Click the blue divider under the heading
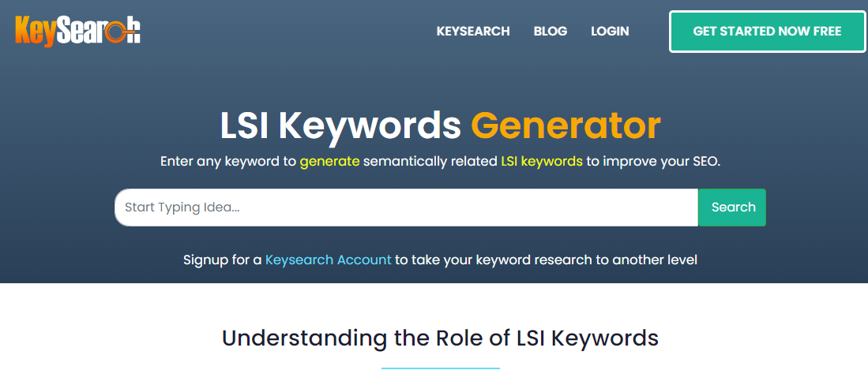Viewport: 868px width, 385px height. [441, 368]
